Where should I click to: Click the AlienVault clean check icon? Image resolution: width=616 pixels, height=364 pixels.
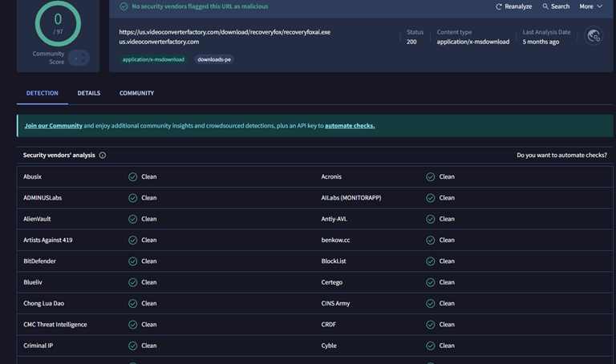click(133, 219)
